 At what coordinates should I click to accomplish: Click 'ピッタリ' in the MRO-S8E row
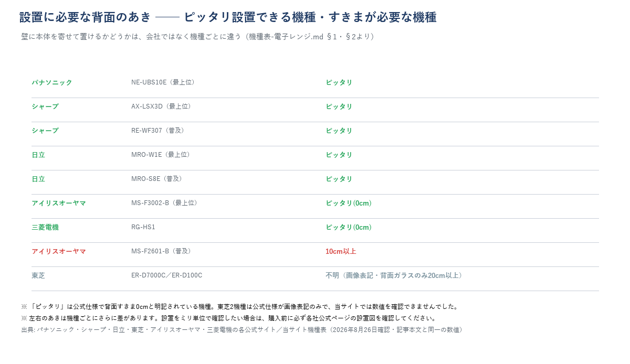coord(339,179)
